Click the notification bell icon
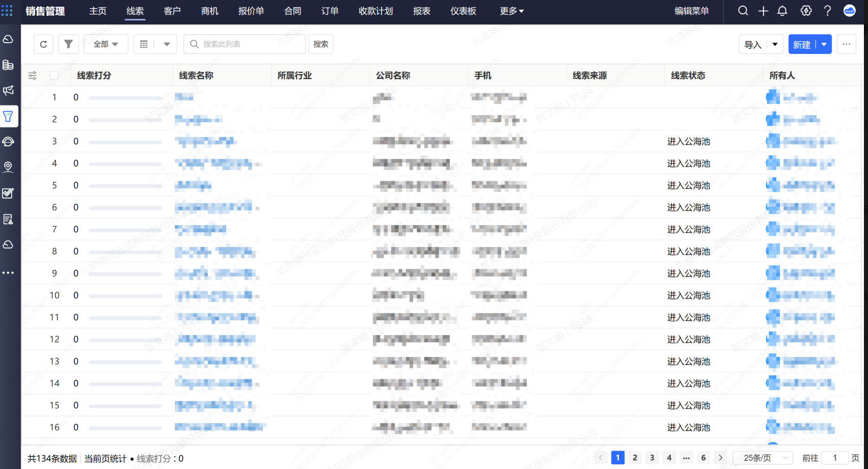This screenshot has height=469, width=868. click(x=782, y=11)
